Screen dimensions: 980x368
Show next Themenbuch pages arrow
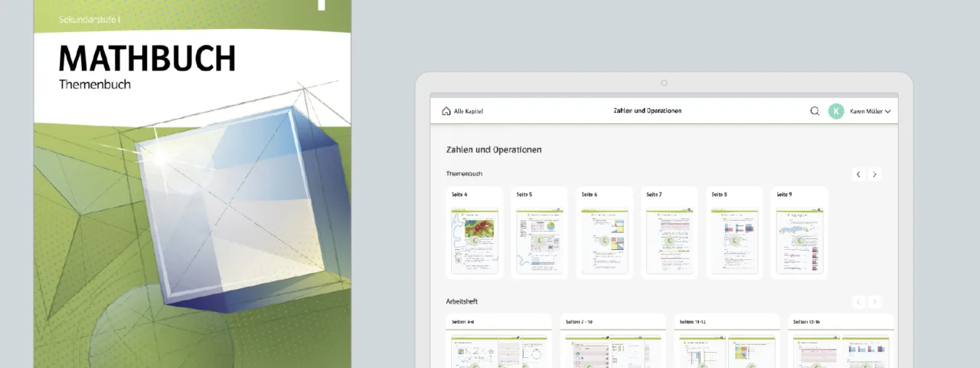click(x=875, y=175)
